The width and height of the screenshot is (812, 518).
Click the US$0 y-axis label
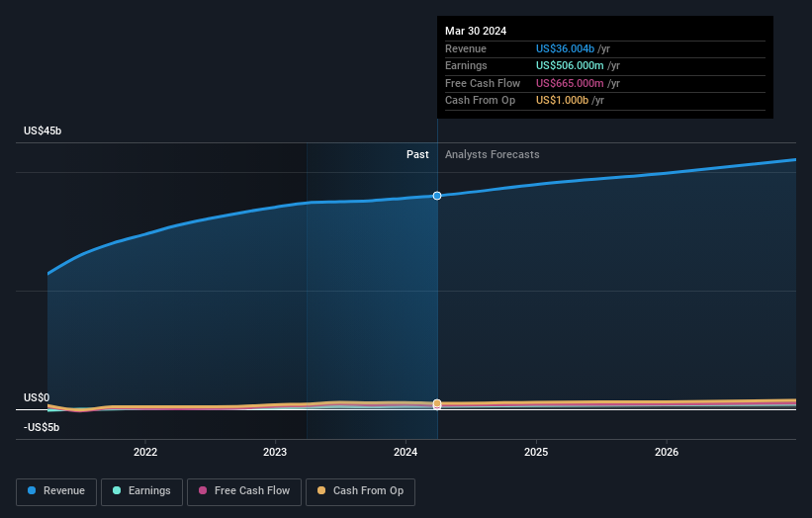tap(37, 397)
